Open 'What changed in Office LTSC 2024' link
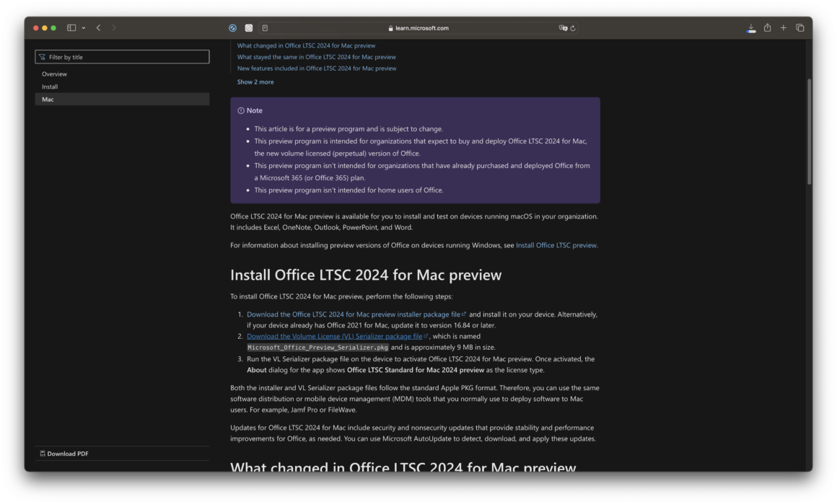837x504 pixels. (x=306, y=46)
